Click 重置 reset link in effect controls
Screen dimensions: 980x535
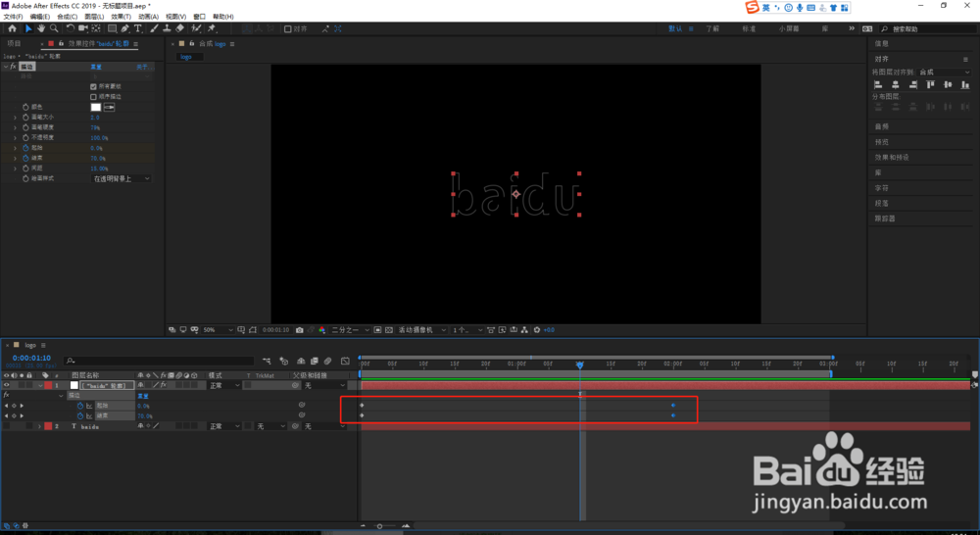pos(96,67)
